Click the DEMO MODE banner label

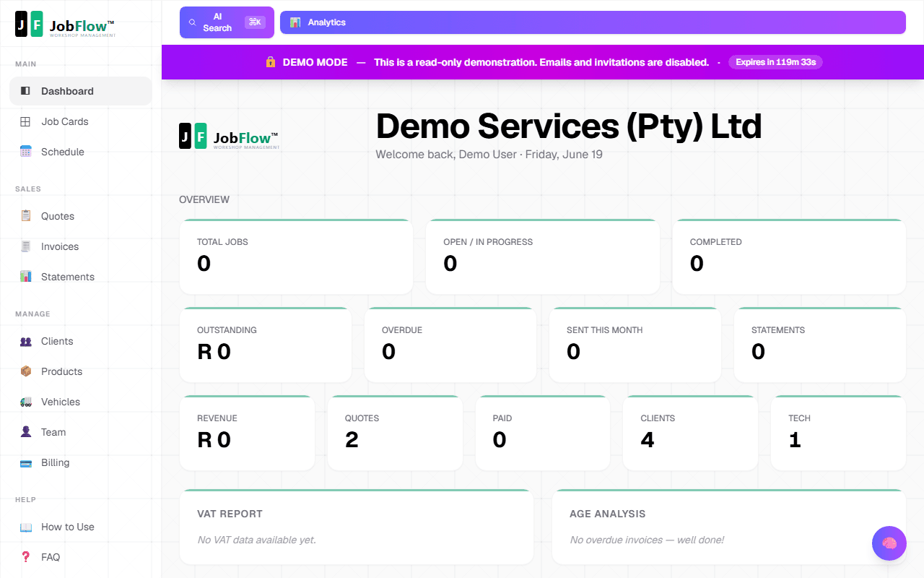pyautogui.click(x=315, y=62)
